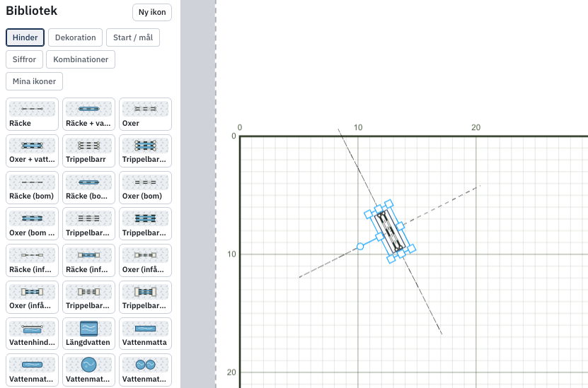This screenshot has width=588, height=388.
Task: Select the Oxer (bom ... water obstacle icon
Action: pyautogui.click(x=33, y=223)
